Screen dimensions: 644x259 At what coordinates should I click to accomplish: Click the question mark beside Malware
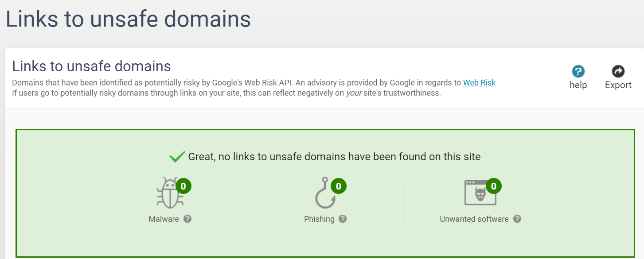point(187,219)
